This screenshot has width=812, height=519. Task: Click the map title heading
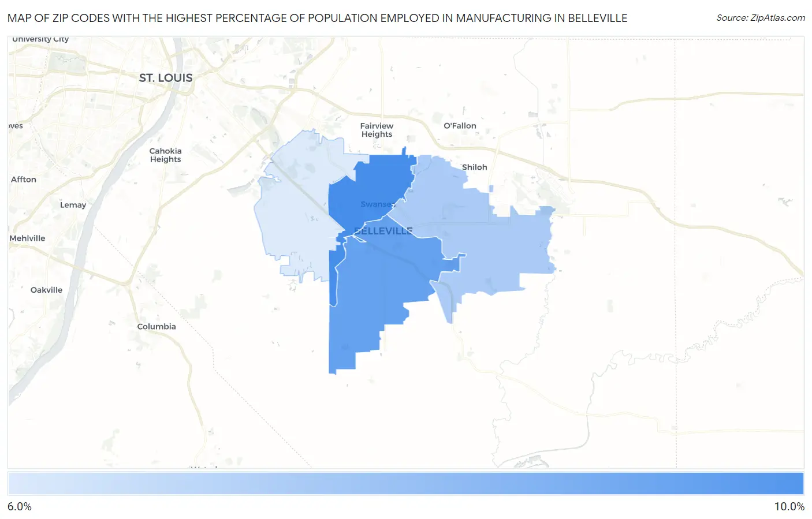(x=318, y=18)
